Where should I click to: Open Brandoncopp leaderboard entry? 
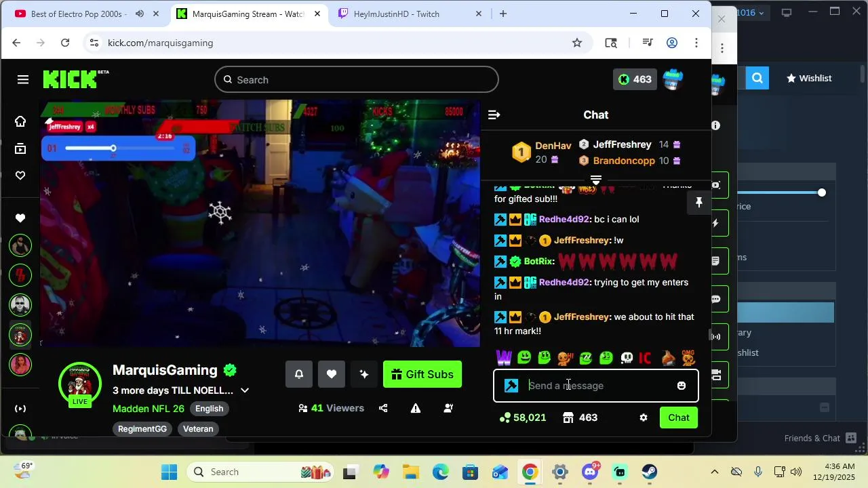pos(624,161)
